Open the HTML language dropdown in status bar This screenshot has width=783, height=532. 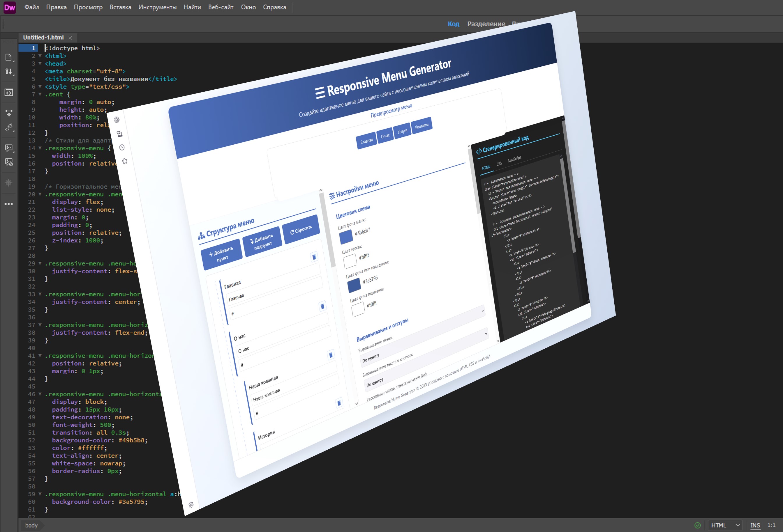(725, 525)
